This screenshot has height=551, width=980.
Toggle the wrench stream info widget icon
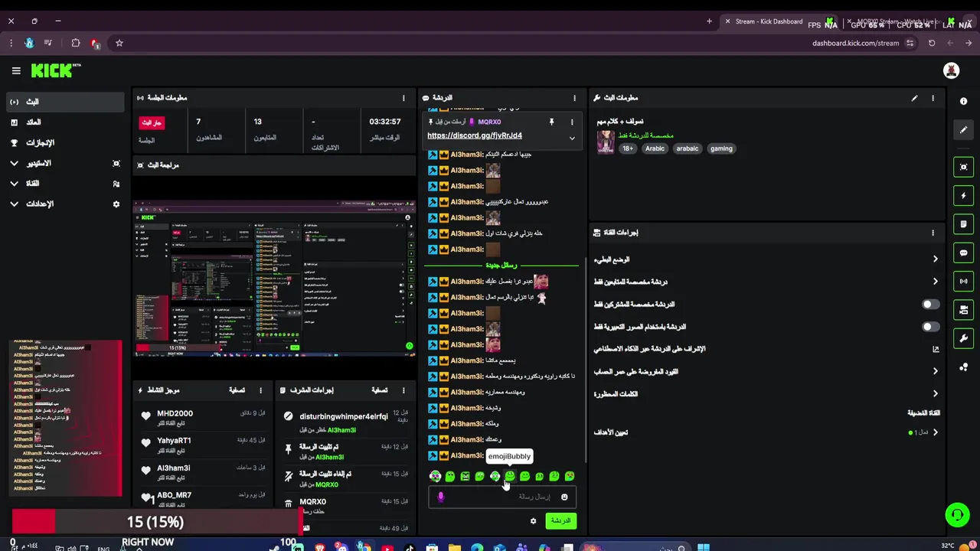click(x=963, y=338)
